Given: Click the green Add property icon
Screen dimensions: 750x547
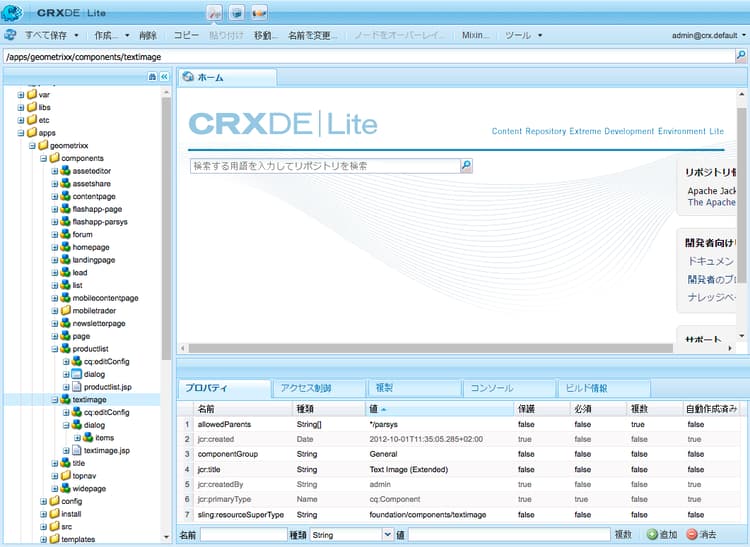Looking at the screenshot, I should (x=652, y=534).
